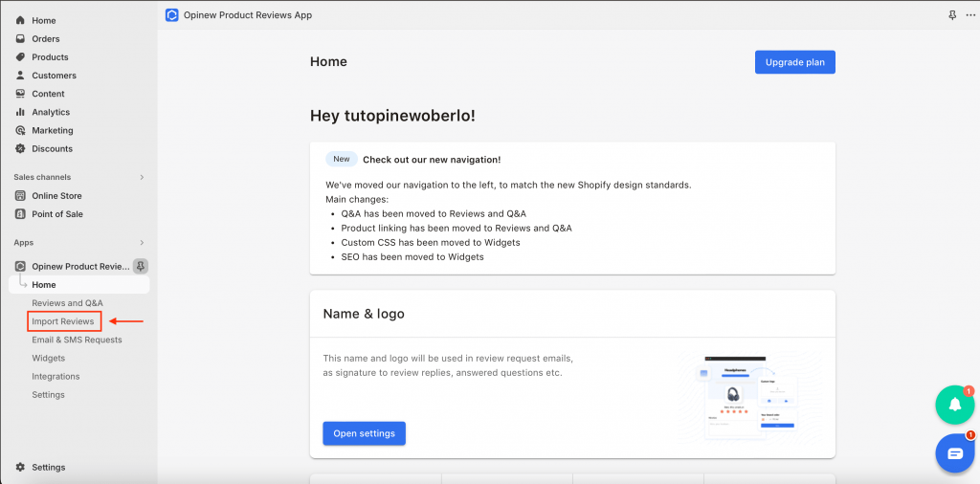The image size is (980, 484).
Task: Click the Discounts badge icon
Action: [x=20, y=148]
